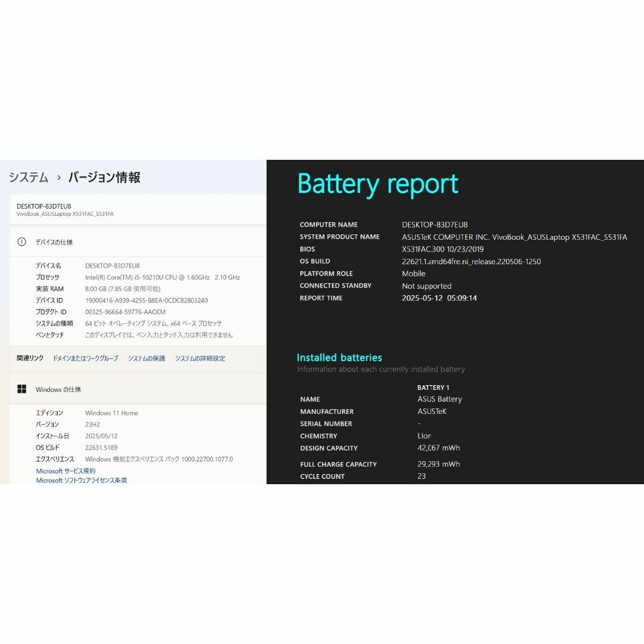Click the CHEMISTRY label

(x=318, y=436)
